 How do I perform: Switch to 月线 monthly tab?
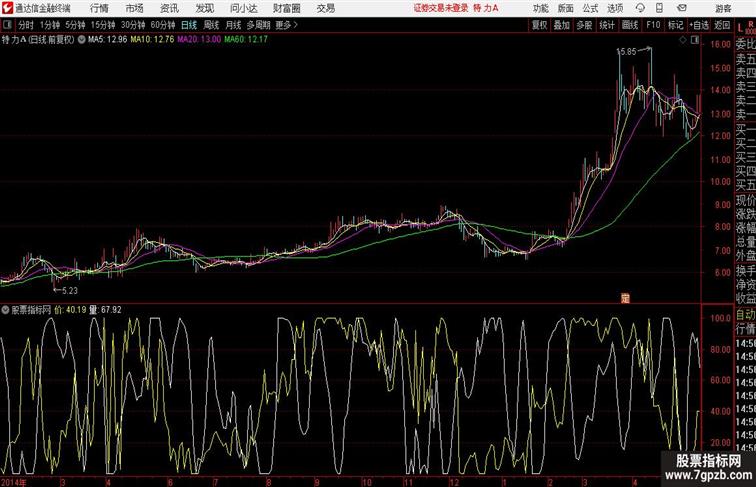tap(233, 25)
